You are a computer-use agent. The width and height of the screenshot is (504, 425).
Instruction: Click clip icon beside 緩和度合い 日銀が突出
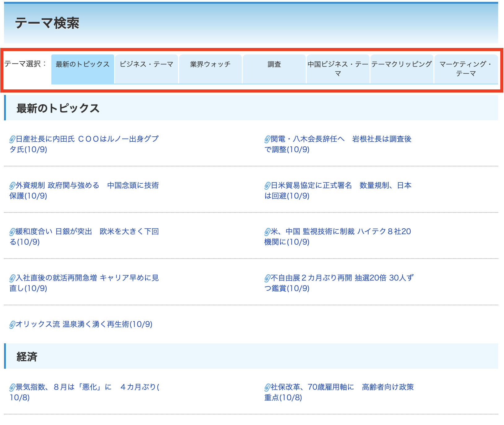[x=12, y=232]
